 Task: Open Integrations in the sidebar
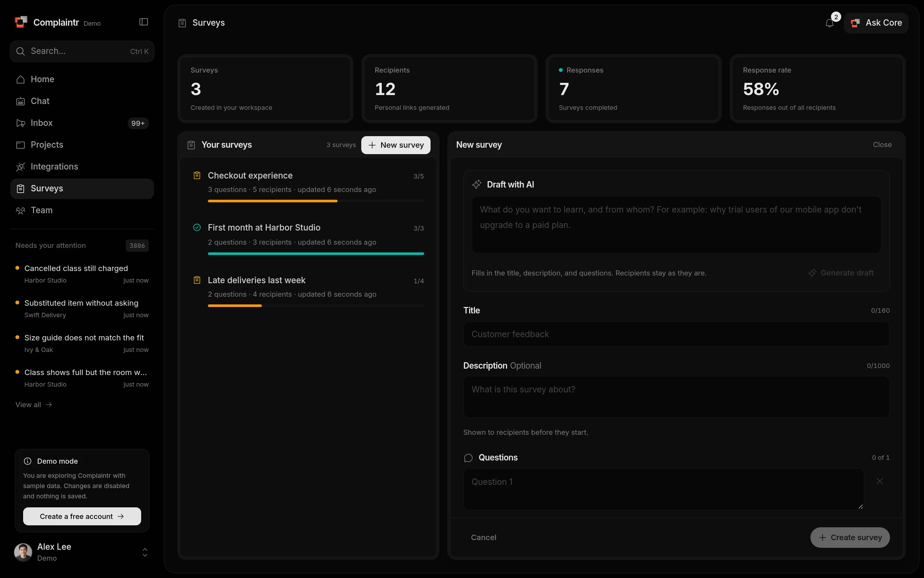(82, 167)
